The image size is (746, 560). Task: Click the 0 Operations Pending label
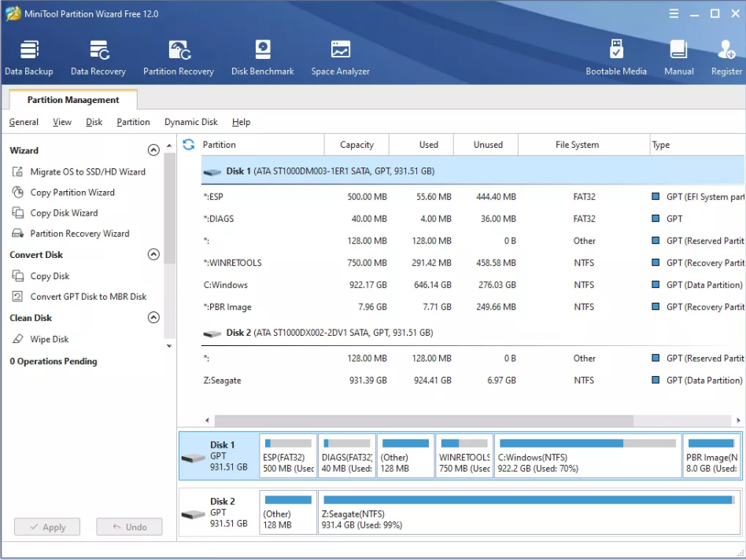click(x=54, y=361)
